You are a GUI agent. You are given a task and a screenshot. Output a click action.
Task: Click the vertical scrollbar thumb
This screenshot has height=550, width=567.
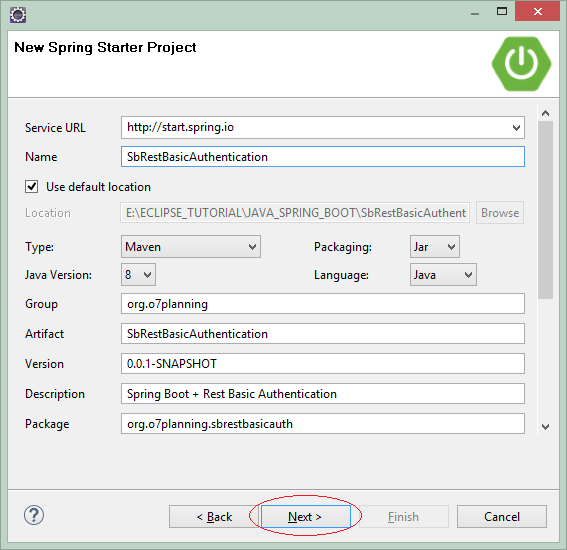coord(545,210)
